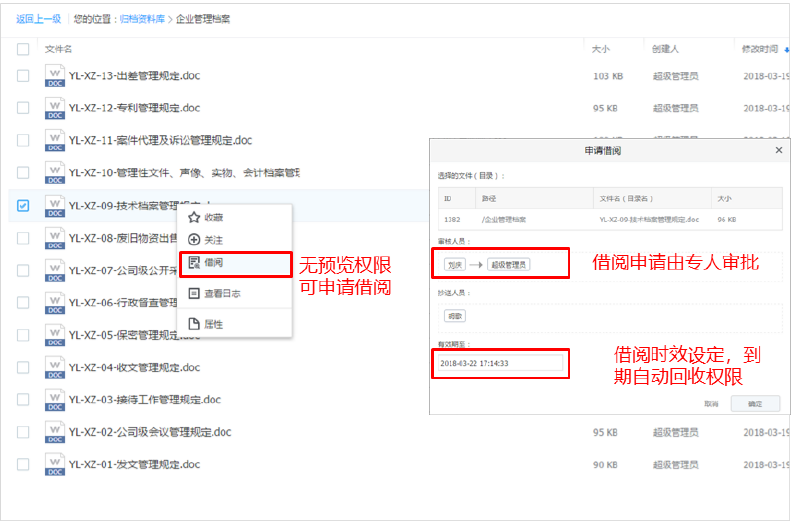Close the 申请借阅 dialog with X
Screen dimensions: 793x521
pos(779,150)
